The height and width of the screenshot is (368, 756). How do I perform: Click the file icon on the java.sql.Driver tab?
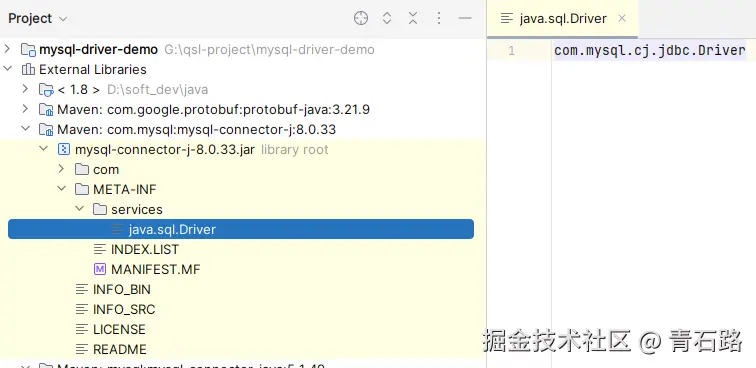tap(507, 19)
